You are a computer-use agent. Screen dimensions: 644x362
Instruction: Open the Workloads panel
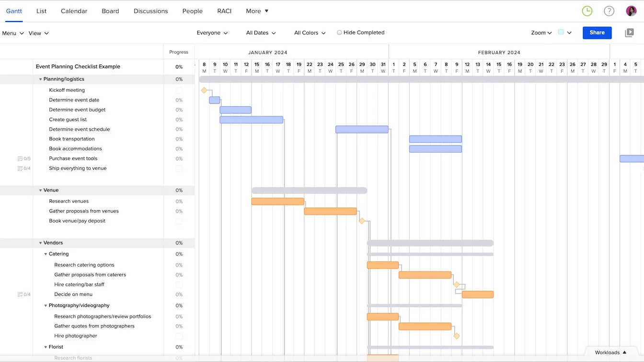610,352
